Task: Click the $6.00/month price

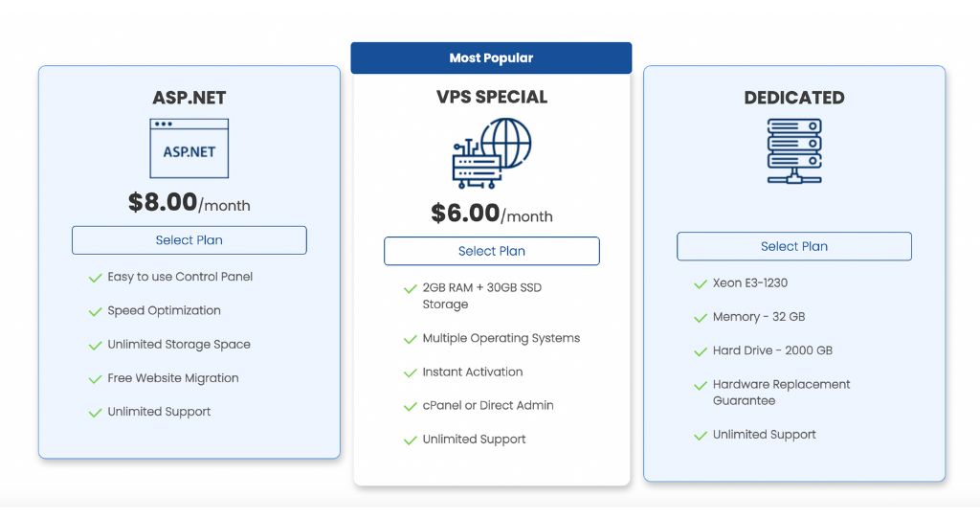Action: point(492,214)
